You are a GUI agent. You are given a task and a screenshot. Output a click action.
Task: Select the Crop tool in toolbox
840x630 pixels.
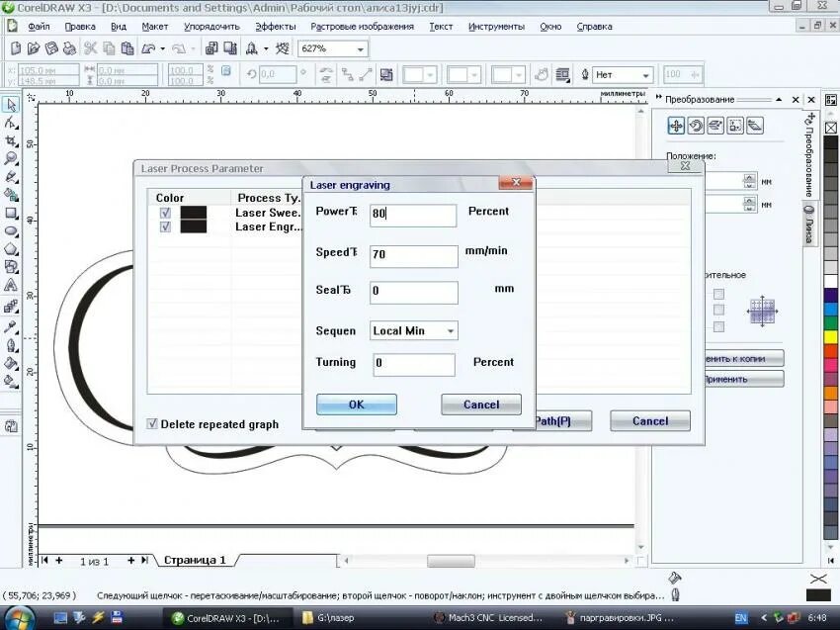coord(11,141)
